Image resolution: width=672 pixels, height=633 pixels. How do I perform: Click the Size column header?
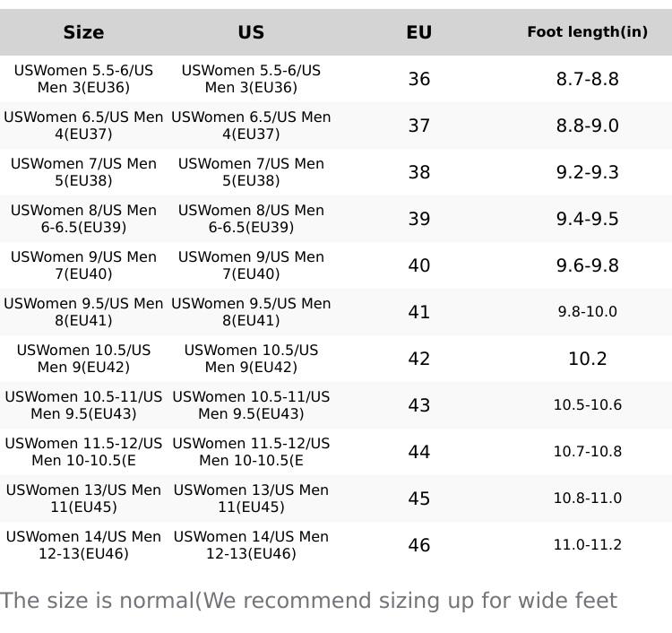(83, 32)
